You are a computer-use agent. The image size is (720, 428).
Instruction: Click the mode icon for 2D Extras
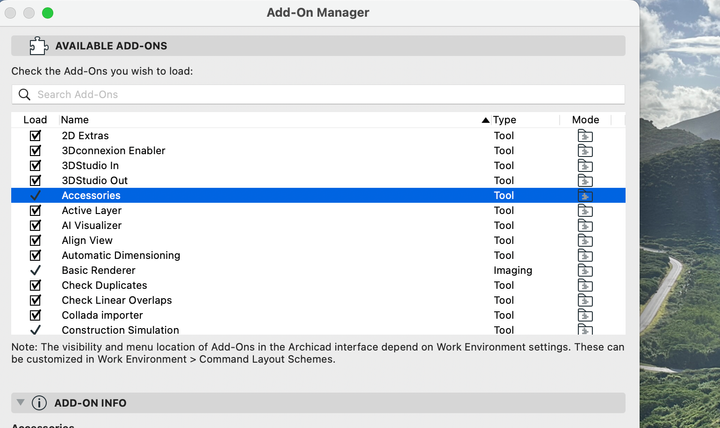click(x=585, y=136)
